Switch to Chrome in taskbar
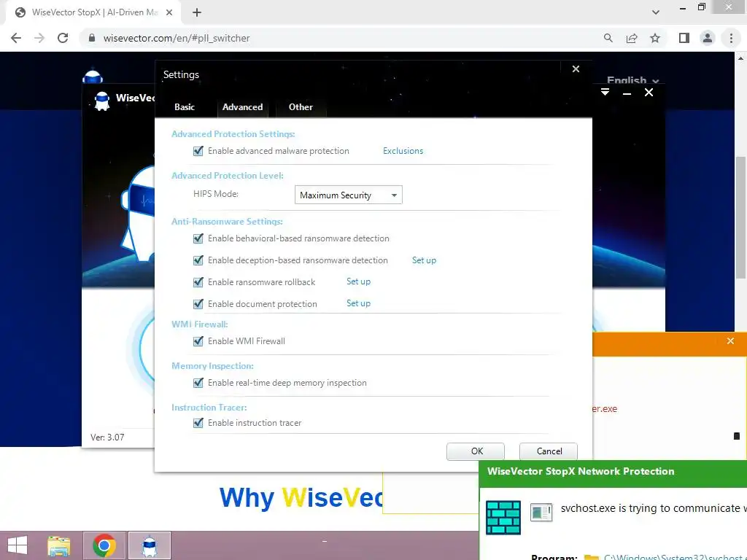 pos(104,545)
